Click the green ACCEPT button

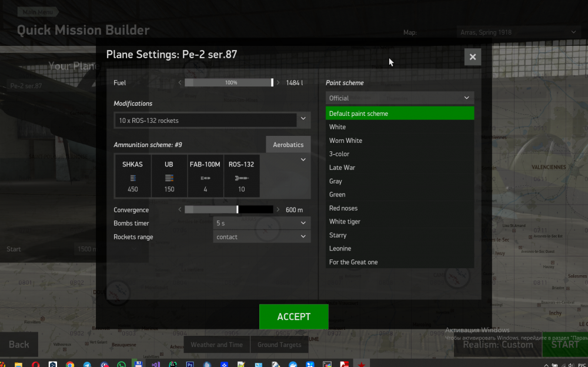coord(293,316)
